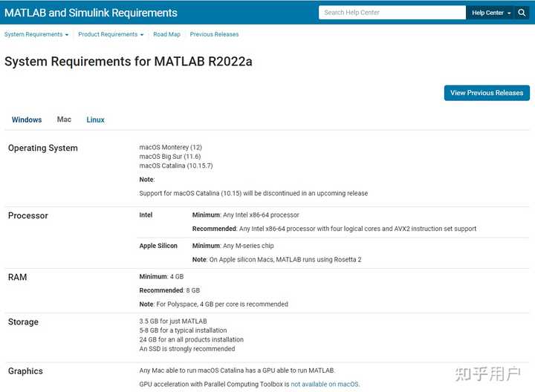535x392 pixels.
Task: Click the magnifier search icon button
Action: (522, 13)
